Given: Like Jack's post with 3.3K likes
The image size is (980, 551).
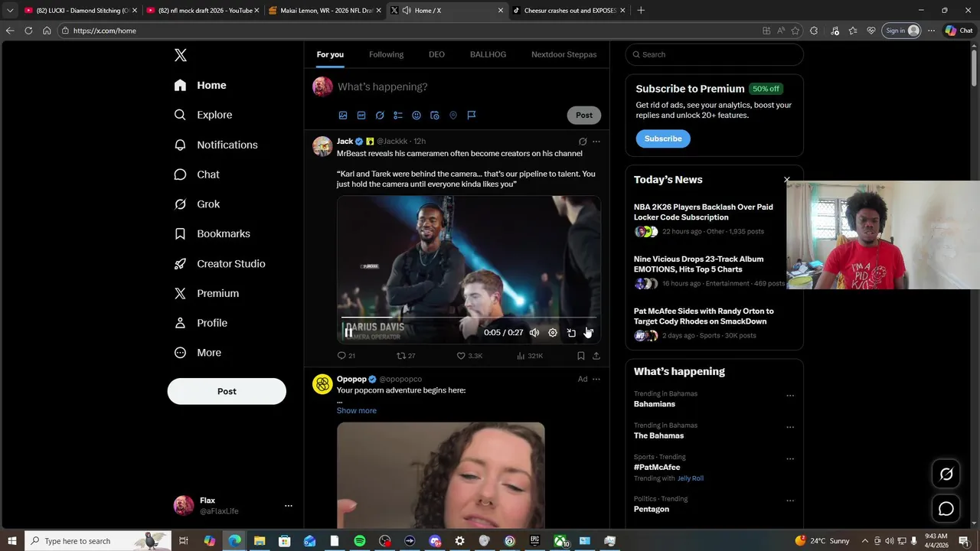Looking at the screenshot, I should (469, 356).
